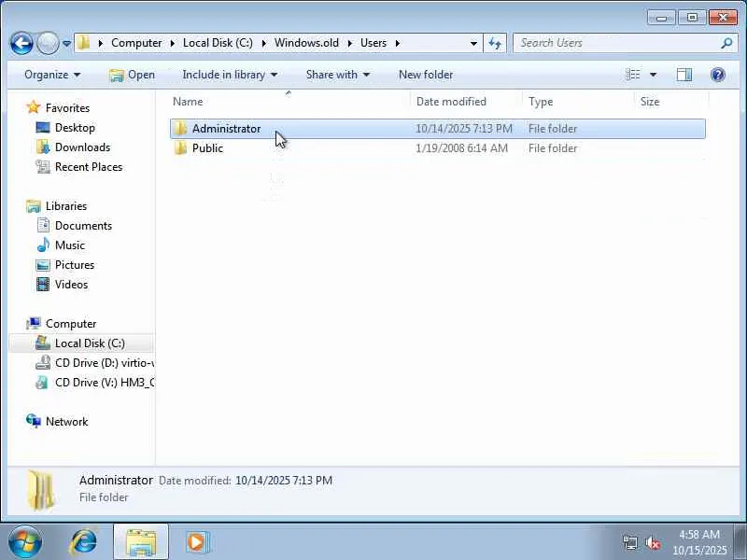
Task: Minimize the Explorer window
Action: (x=661, y=18)
